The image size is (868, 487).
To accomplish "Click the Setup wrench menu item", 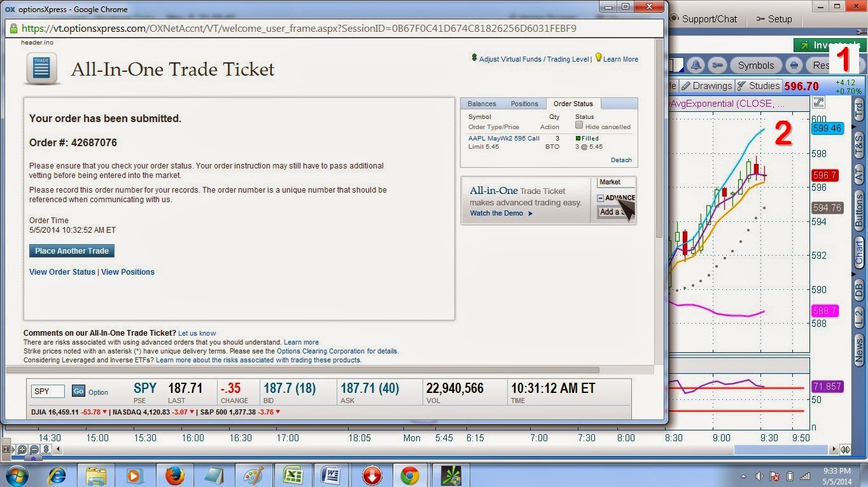I will [x=773, y=19].
